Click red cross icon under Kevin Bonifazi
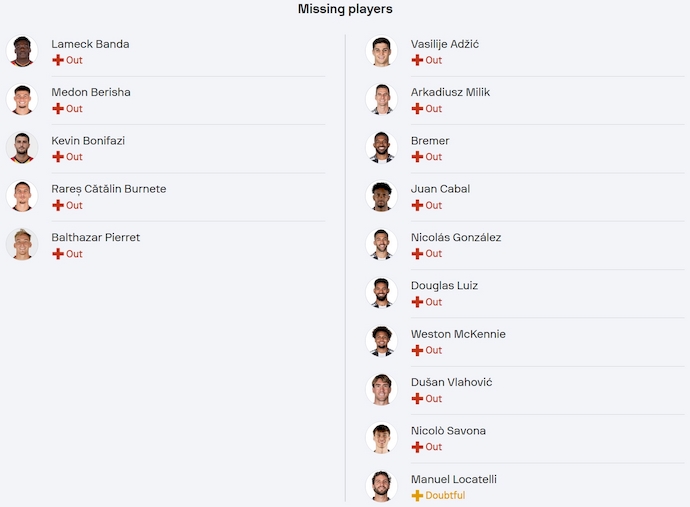 (x=58, y=157)
